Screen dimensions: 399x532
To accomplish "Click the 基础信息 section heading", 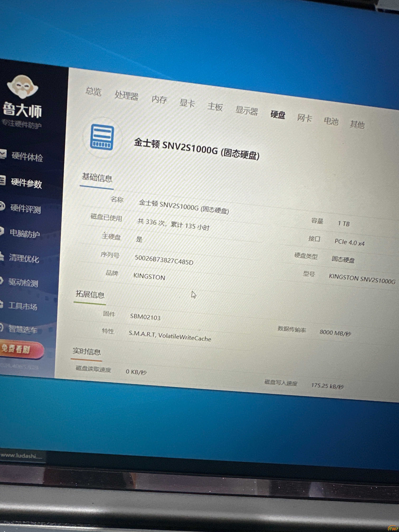I will click(x=97, y=178).
